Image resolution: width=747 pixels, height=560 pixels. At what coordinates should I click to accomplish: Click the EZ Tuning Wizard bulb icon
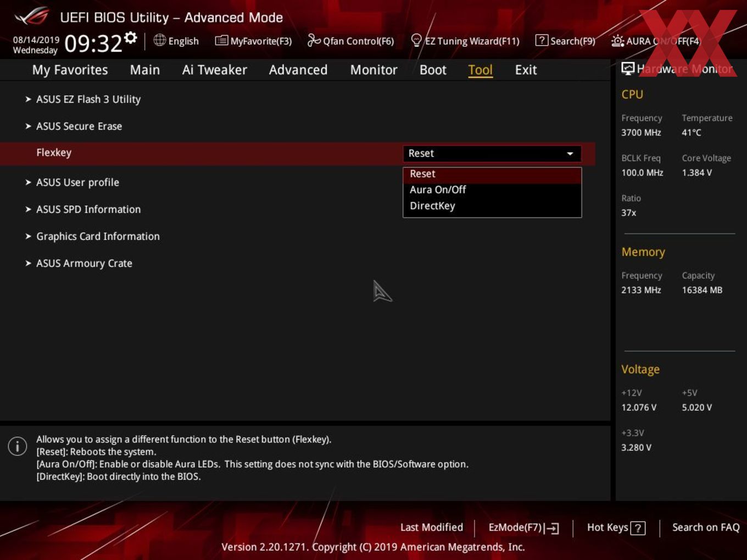click(416, 40)
